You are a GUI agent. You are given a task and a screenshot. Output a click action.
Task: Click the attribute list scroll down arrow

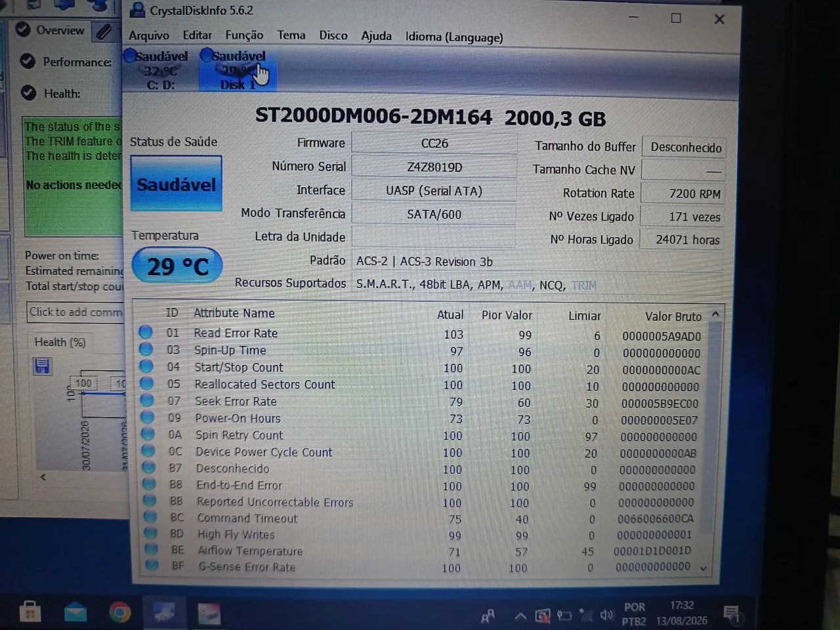pyautogui.click(x=704, y=568)
